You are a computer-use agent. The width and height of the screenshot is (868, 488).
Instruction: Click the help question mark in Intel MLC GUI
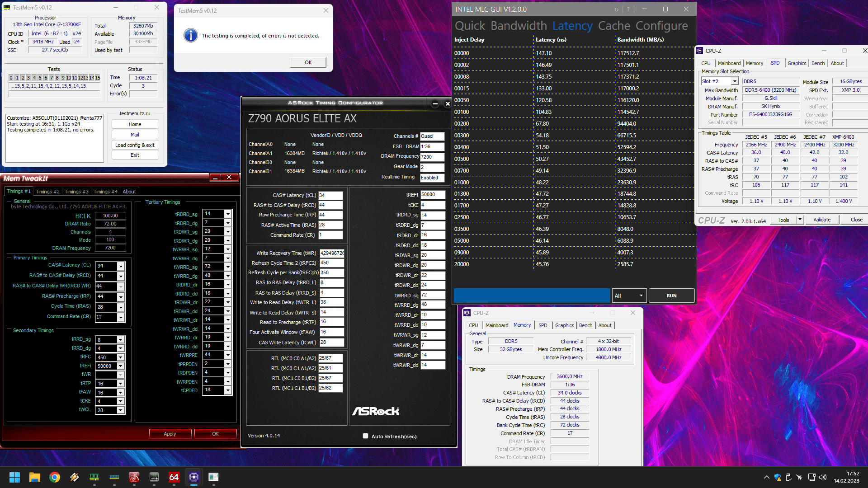[x=628, y=9]
